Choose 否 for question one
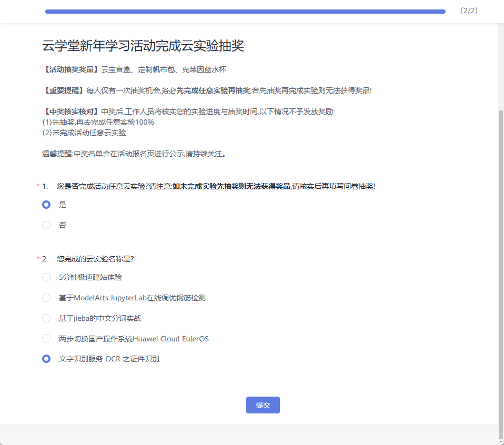This screenshot has width=504, height=445. [x=46, y=225]
